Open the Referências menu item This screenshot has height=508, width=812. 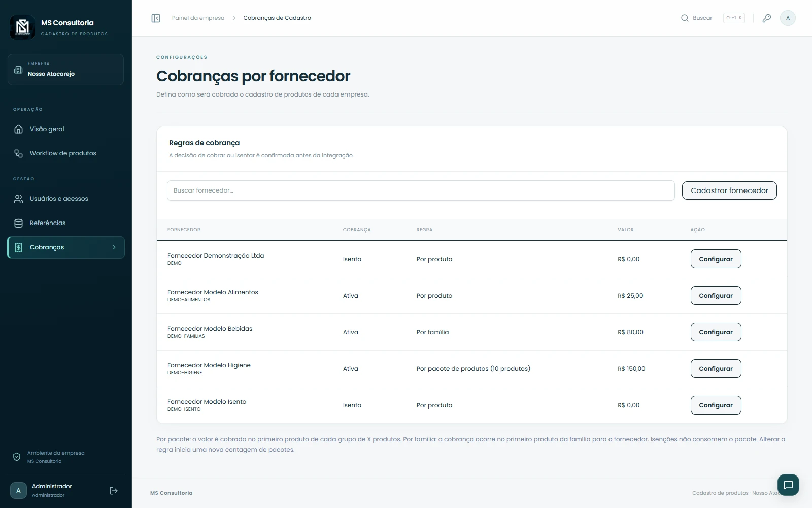(x=66, y=223)
